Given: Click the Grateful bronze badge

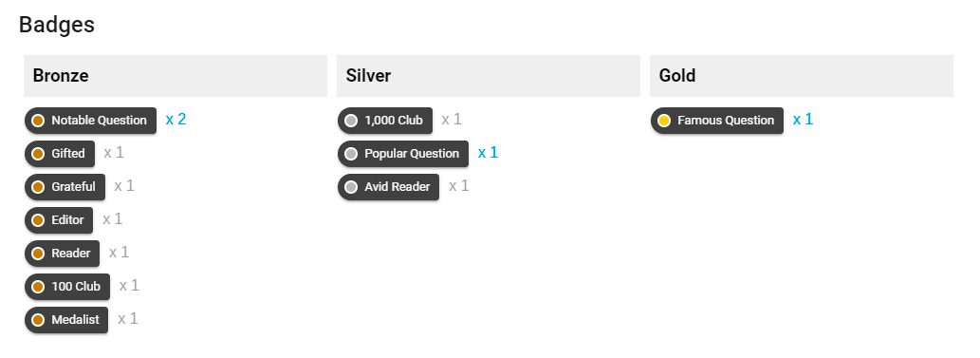Looking at the screenshot, I should [65, 186].
